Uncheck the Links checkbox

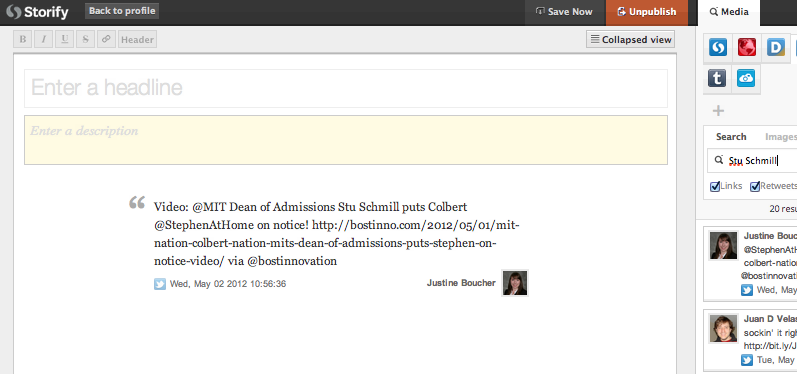coord(715,186)
